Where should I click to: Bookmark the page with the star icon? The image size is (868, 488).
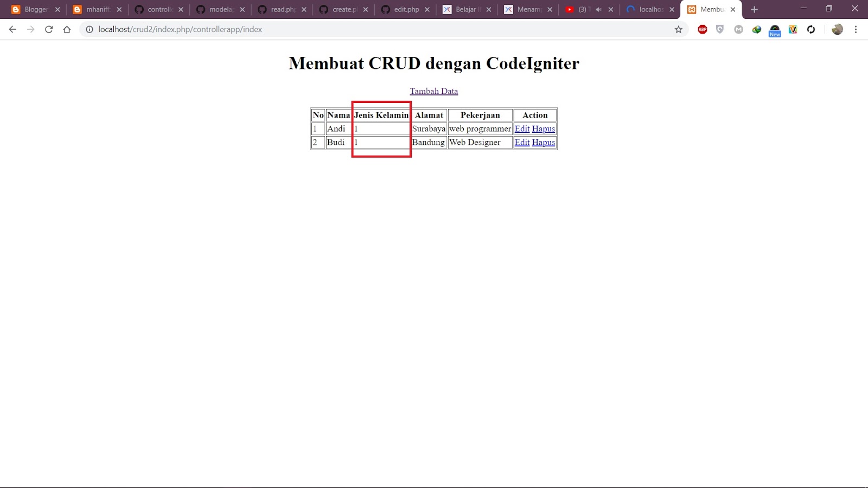click(679, 29)
